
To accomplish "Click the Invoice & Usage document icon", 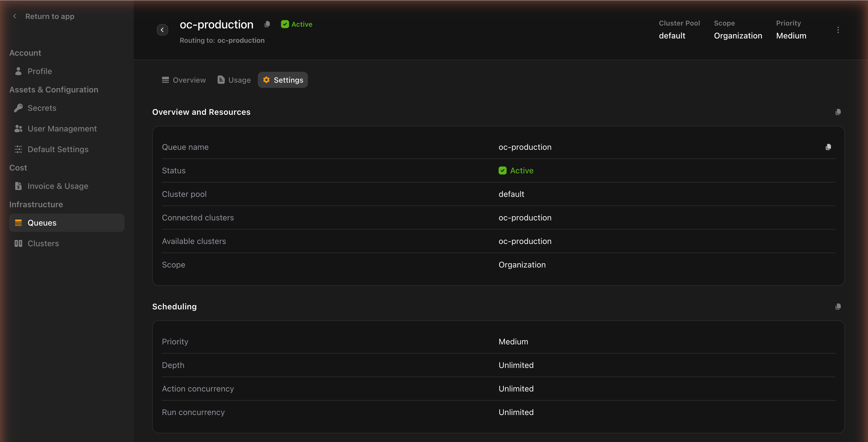I will pos(18,186).
